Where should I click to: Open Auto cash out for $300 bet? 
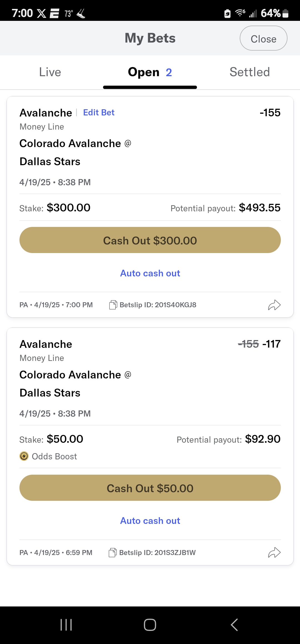150,273
